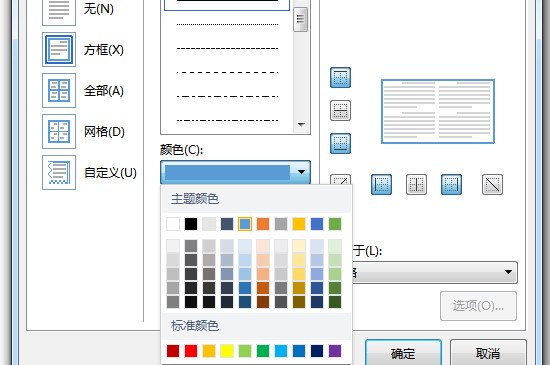Toggle the top border button in preview
Screen dimensions: 550x365
[x=340, y=77]
